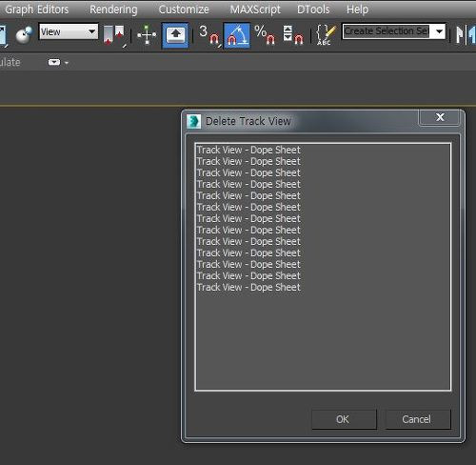Toggle the Angle Snap button

[x=237, y=35]
